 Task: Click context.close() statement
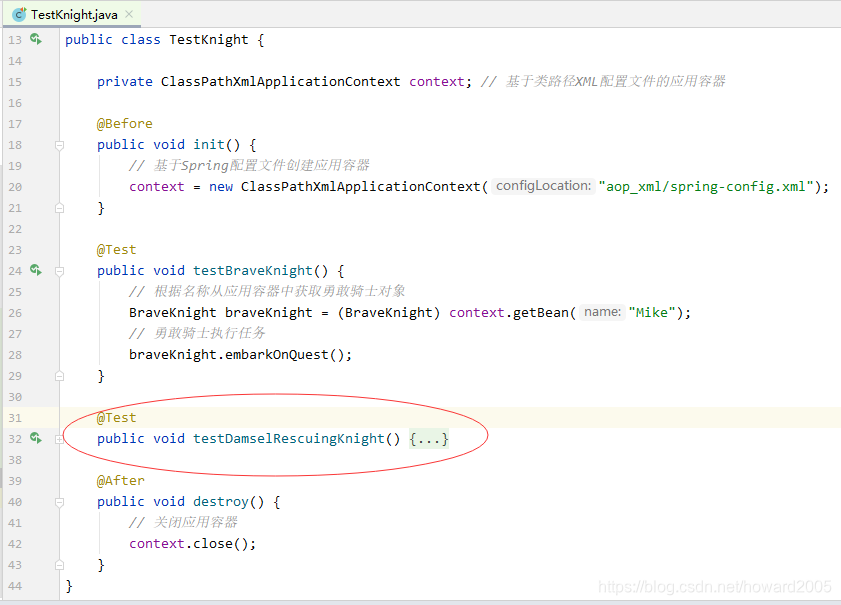193,543
